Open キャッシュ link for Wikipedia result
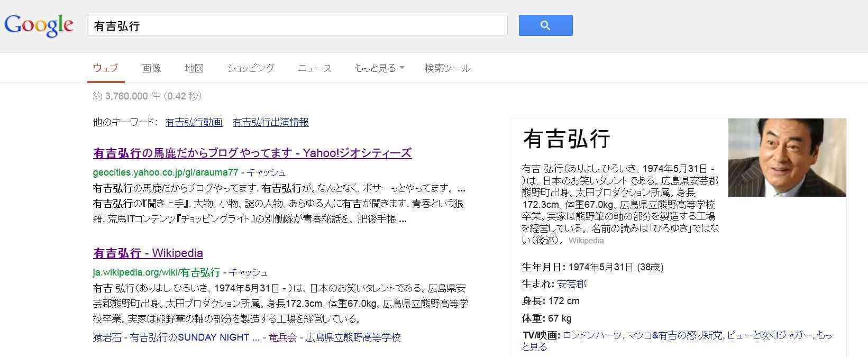Viewport: 868px width, 357px height. 248,272
